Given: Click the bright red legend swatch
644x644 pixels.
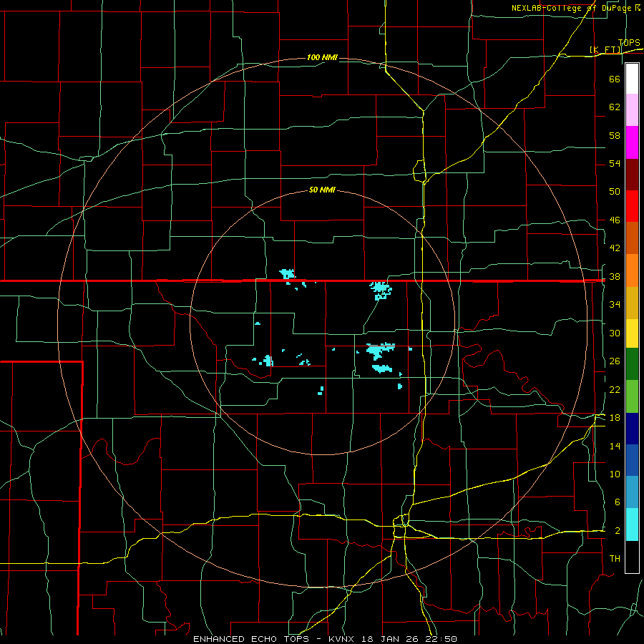Looking at the screenshot, I should pyautogui.click(x=632, y=206).
